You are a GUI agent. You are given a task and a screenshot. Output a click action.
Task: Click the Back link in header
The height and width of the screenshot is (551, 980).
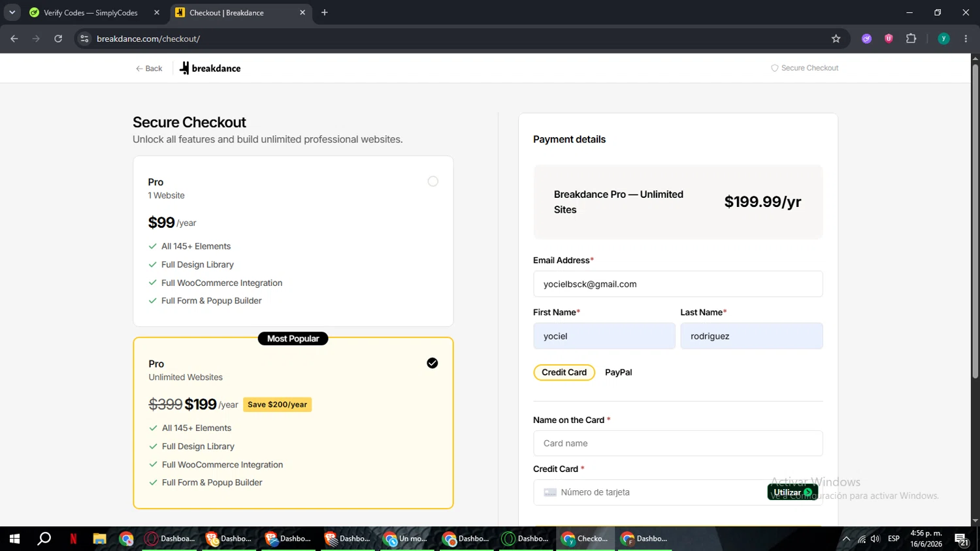149,69
